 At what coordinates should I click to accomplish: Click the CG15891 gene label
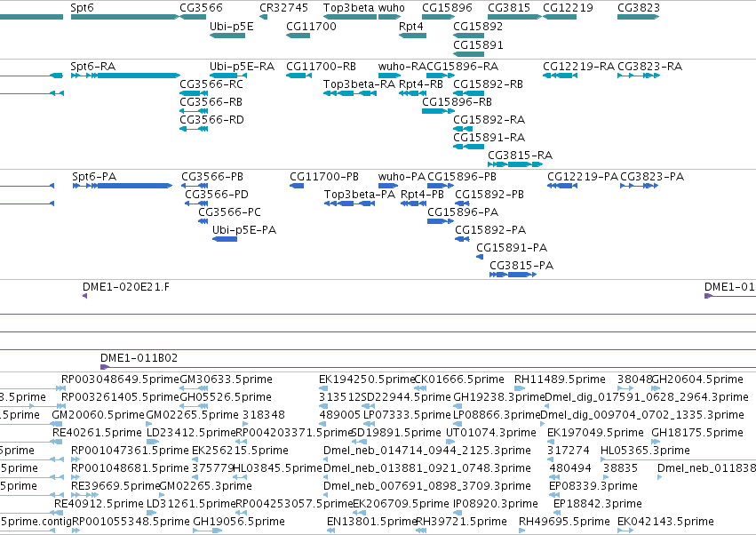(x=478, y=44)
